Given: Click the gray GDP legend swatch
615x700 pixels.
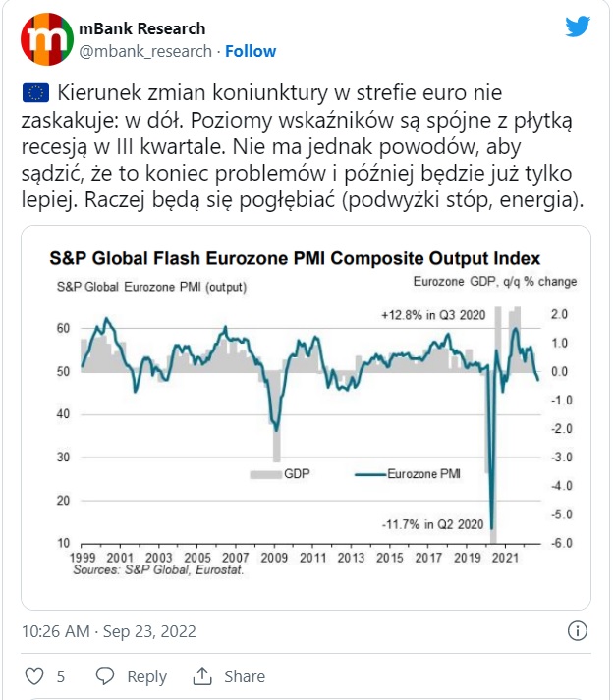Looking at the screenshot, I should [x=265, y=474].
